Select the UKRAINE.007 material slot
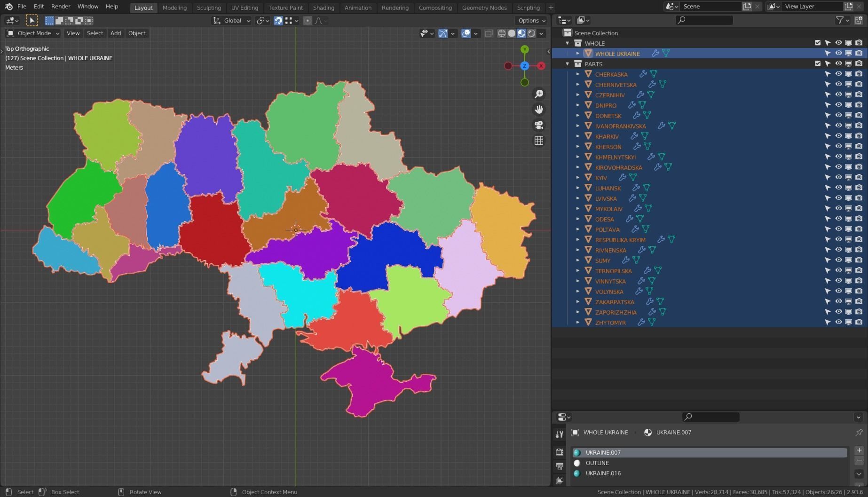The height and width of the screenshot is (497, 868). [x=710, y=453]
